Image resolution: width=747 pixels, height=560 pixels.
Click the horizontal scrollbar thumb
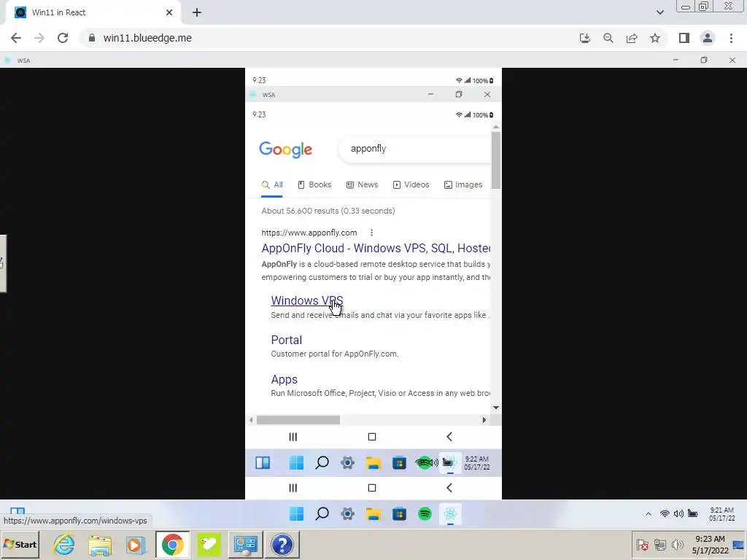pyautogui.click(x=298, y=420)
